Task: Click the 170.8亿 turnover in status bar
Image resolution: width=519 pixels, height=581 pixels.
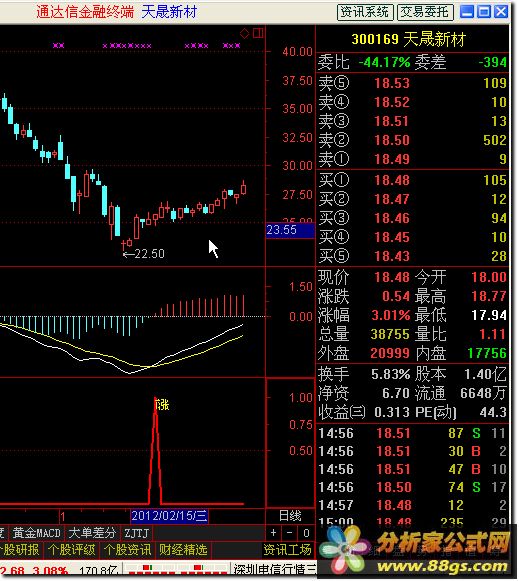Action: pyautogui.click(x=99, y=571)
